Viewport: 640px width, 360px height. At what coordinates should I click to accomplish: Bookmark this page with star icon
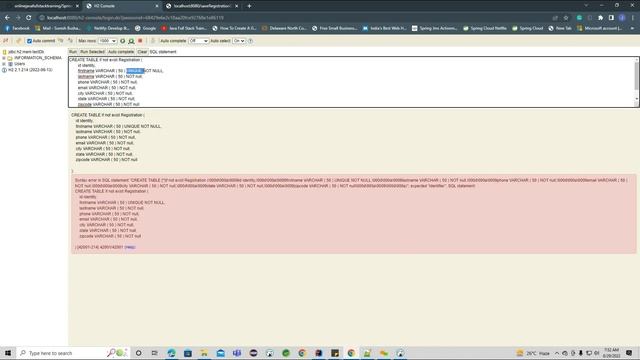(x=566, y=18)
